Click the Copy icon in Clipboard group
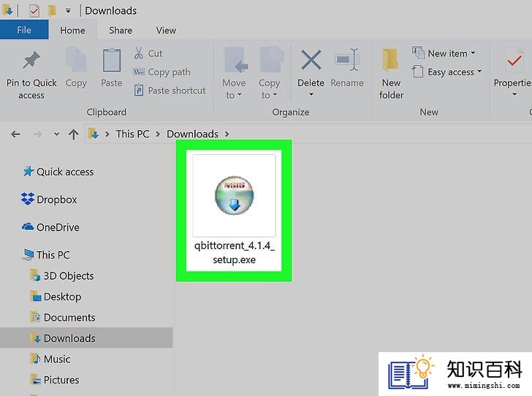Screen dimensions: 532x396 click(x=76, y=60)
